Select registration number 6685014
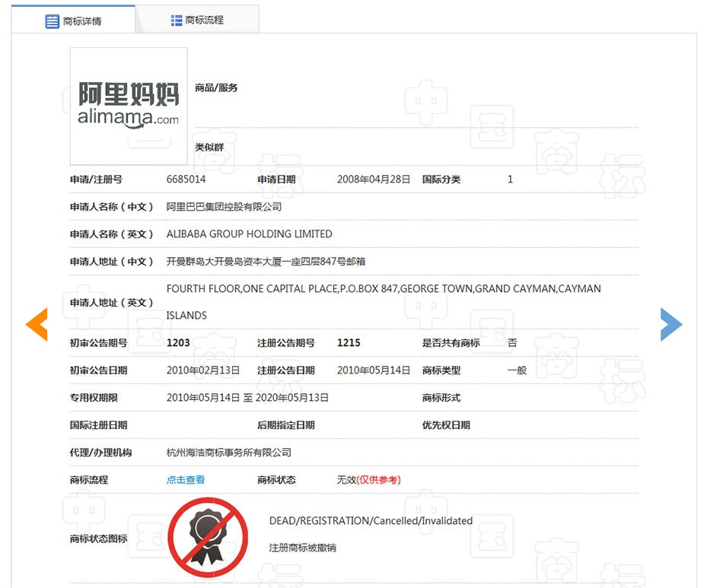Viewport: 704px width, 588px height. click(x=186, y=180)
